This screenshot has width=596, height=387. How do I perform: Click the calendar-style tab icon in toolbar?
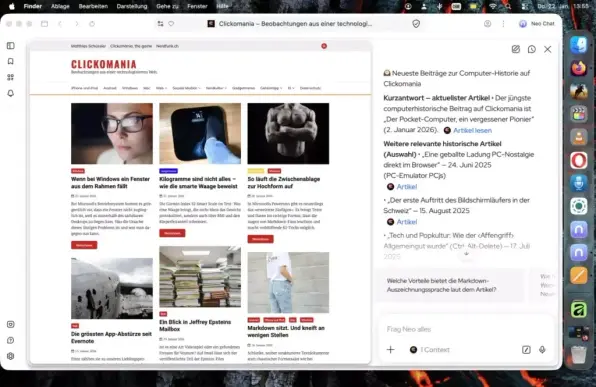[44, 24]
